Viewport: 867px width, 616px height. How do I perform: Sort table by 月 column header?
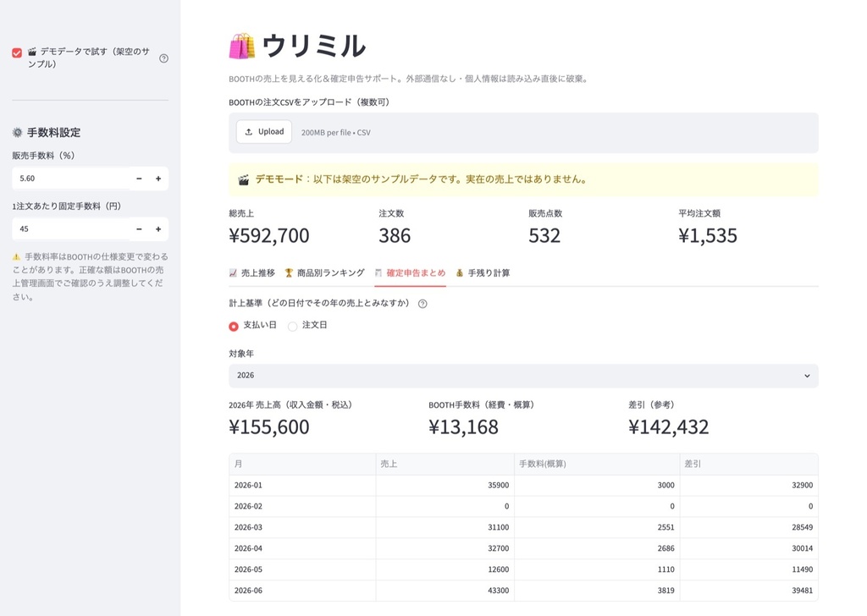pos(302,464)
